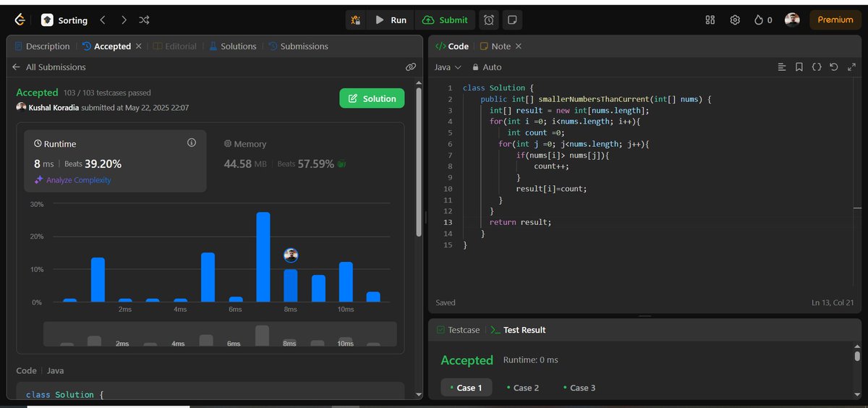This screenshot has width=868, height=408.
Task: Switch to the Solutions tab
Action: click(233, 46)
